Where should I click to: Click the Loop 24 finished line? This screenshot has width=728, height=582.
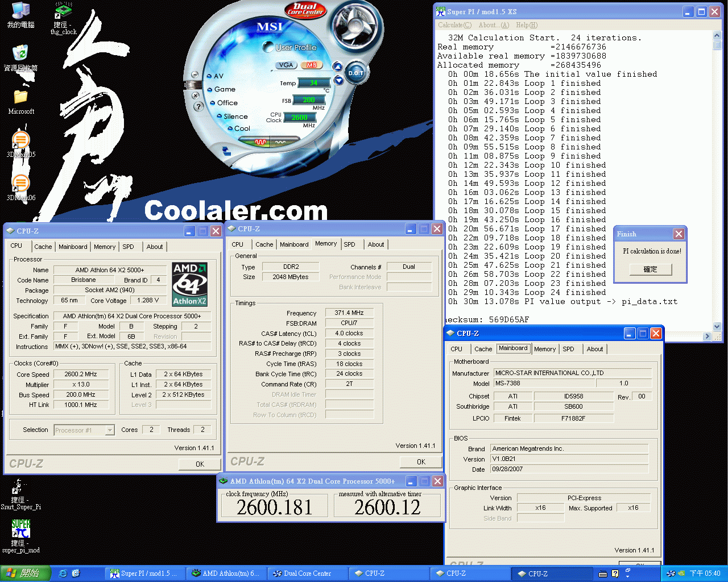point(527,292)
